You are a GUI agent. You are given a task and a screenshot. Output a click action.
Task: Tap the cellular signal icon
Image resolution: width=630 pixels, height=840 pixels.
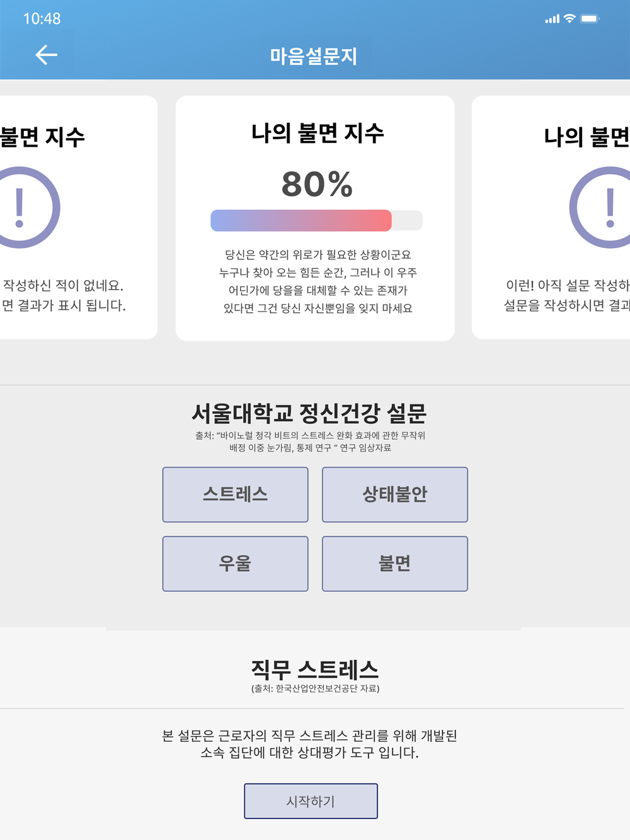[x=552, y=19]
